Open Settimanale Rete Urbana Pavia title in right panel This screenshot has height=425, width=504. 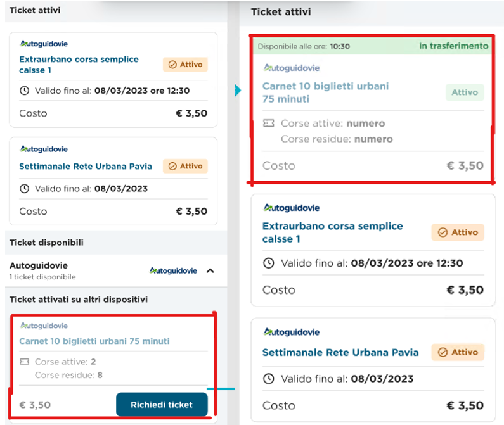tap(340, 352)
